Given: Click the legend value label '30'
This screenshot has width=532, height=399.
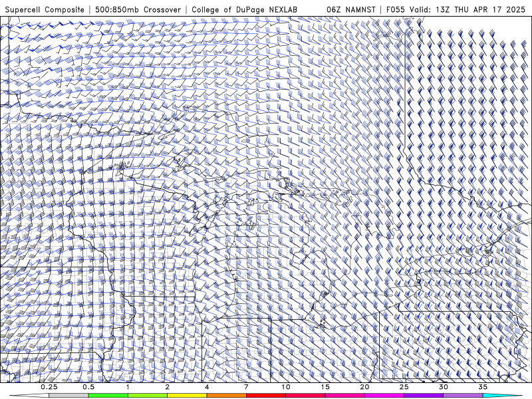Looking at the screenshot, I should click(444, 387).
